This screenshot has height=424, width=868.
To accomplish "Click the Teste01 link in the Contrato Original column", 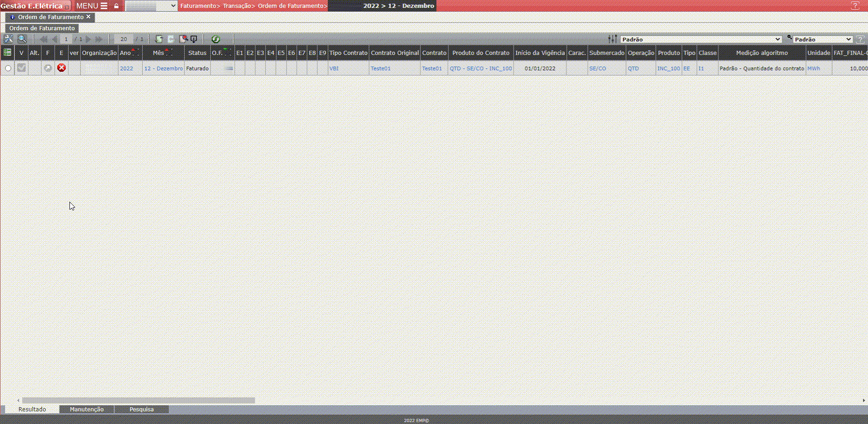I will click(380, 68).
